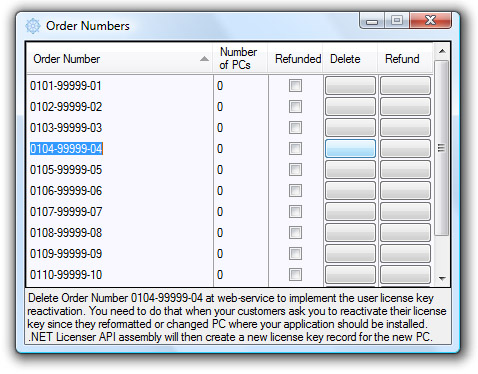
Task: Toggle Refunded checkbox for order 0103-99999-03
Action: [295, 128]
